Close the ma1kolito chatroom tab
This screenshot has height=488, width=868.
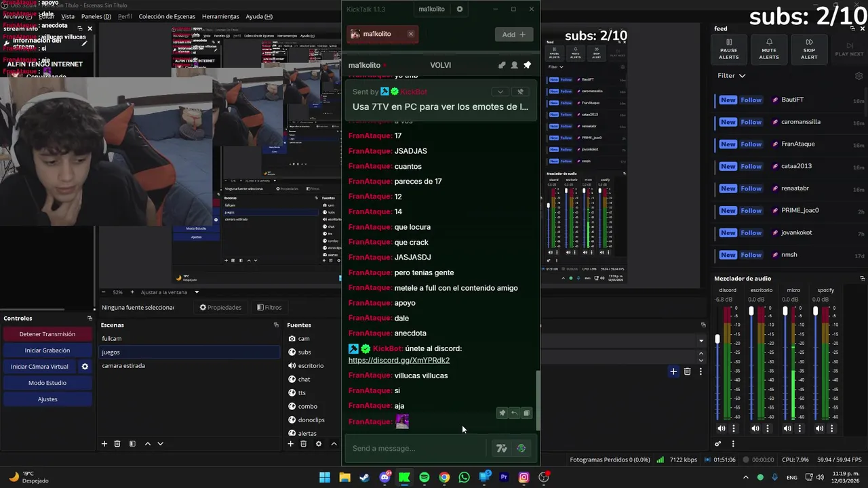tap(410, 34)
